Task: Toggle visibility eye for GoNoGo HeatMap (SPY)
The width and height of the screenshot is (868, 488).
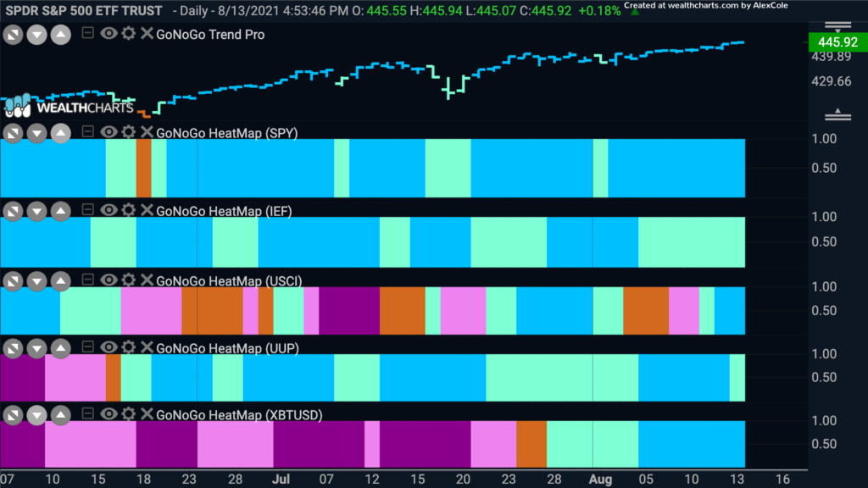Action: pos(108,131)
